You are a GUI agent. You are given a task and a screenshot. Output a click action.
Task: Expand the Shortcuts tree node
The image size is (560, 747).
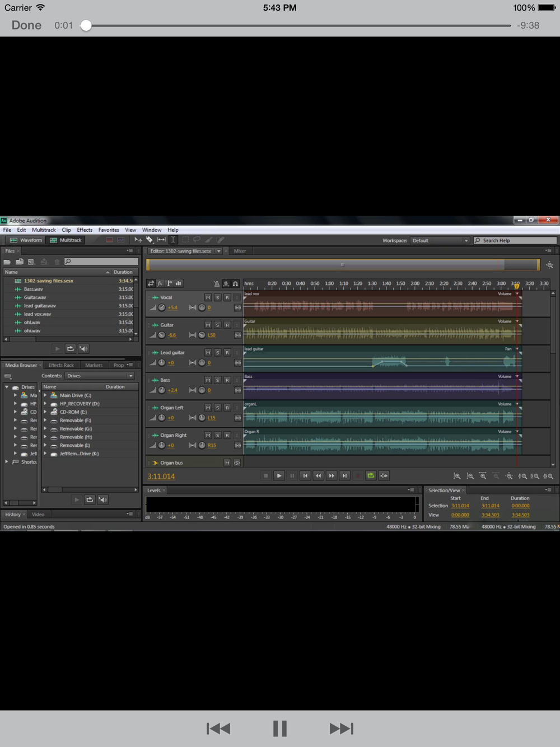pyautogui.click(x=7, y=462)
